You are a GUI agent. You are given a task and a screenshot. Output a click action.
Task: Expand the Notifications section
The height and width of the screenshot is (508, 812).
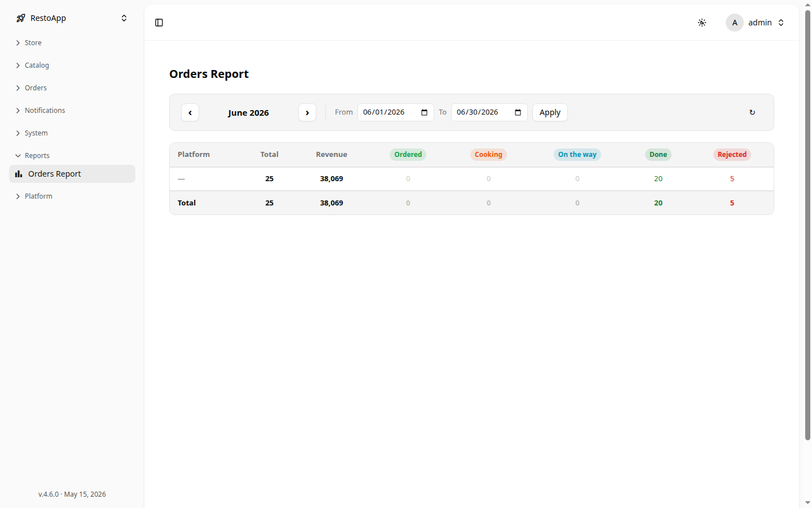click(x=72, y=111)
